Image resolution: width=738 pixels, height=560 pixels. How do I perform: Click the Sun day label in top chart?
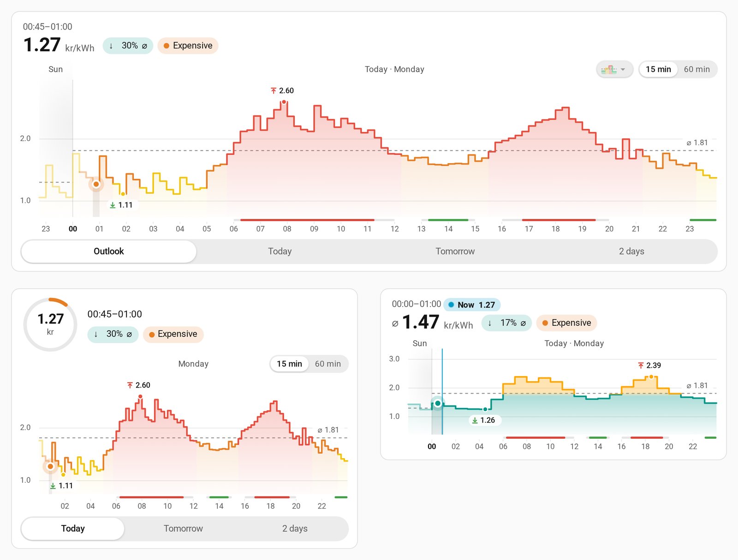pos(55,69)
